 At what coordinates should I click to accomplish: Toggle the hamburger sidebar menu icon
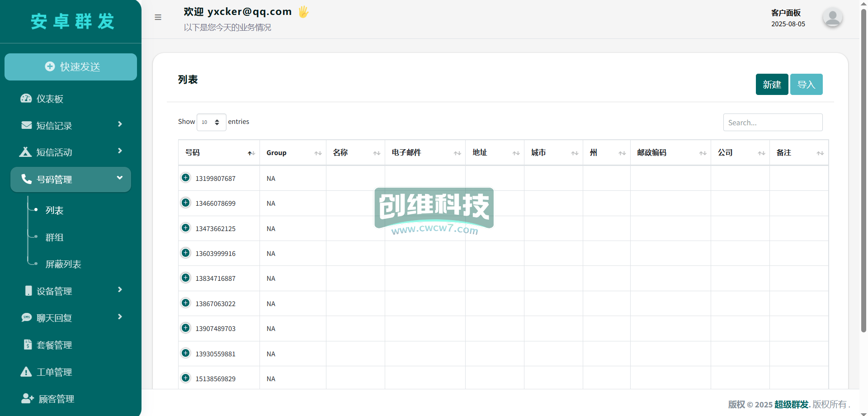tap(158, 17)
